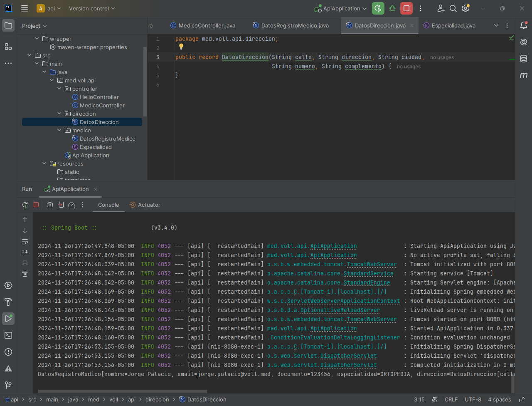Image resolution: width=532 pixels, height=406 pixels.
Task: Open the Maven tool window
Action: click(x=524, y=75)
